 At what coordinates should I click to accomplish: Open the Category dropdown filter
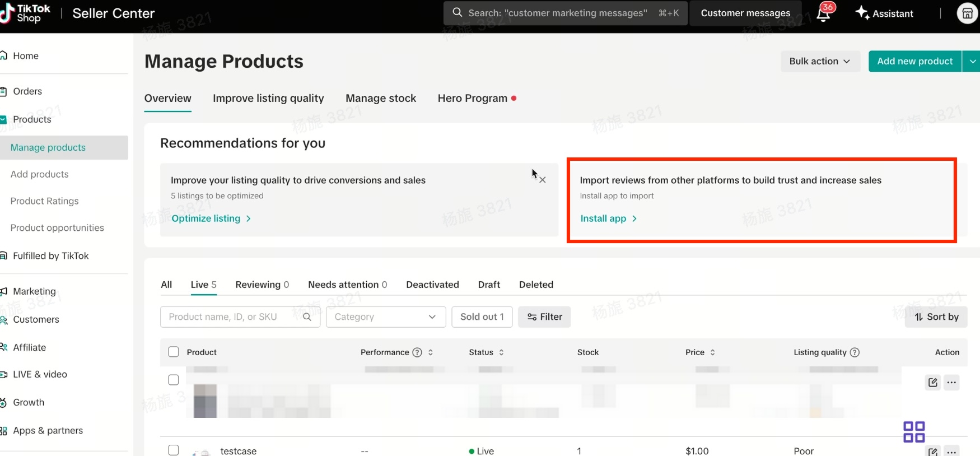coord(385,317)
